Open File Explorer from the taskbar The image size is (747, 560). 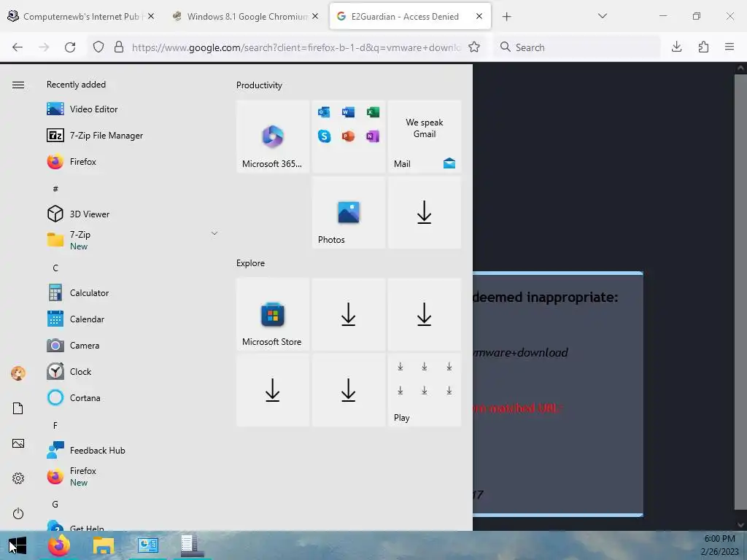[104, 545]
